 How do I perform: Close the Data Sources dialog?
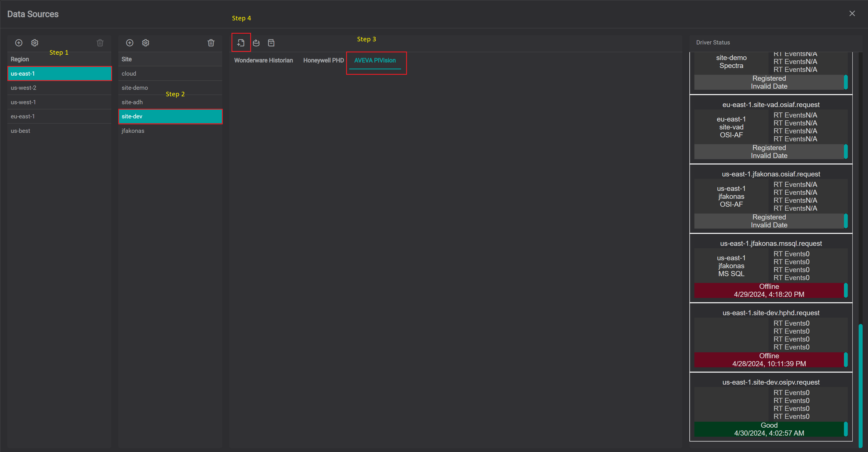pyautogui.click(x=852, y=14)
